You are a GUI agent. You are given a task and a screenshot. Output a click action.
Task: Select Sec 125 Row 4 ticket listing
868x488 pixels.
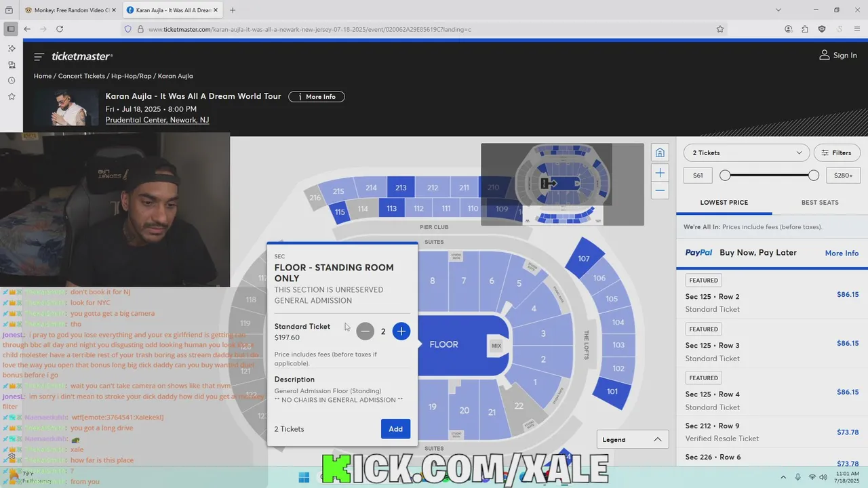pos(772,392)
